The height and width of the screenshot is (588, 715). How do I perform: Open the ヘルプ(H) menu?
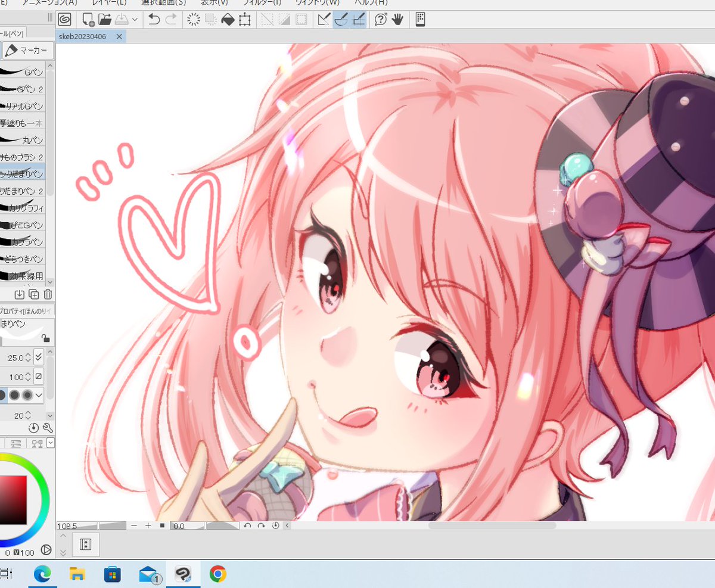click(x=371, y=2)
